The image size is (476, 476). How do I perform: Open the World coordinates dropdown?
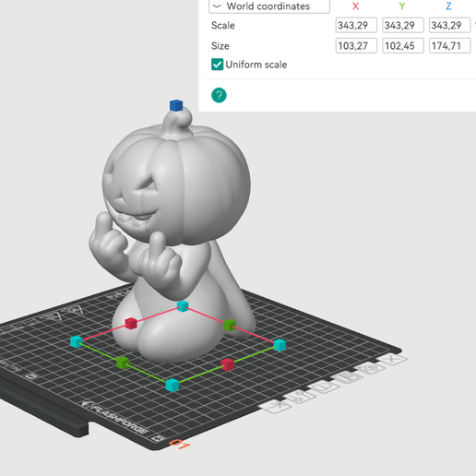coord(269,6)
